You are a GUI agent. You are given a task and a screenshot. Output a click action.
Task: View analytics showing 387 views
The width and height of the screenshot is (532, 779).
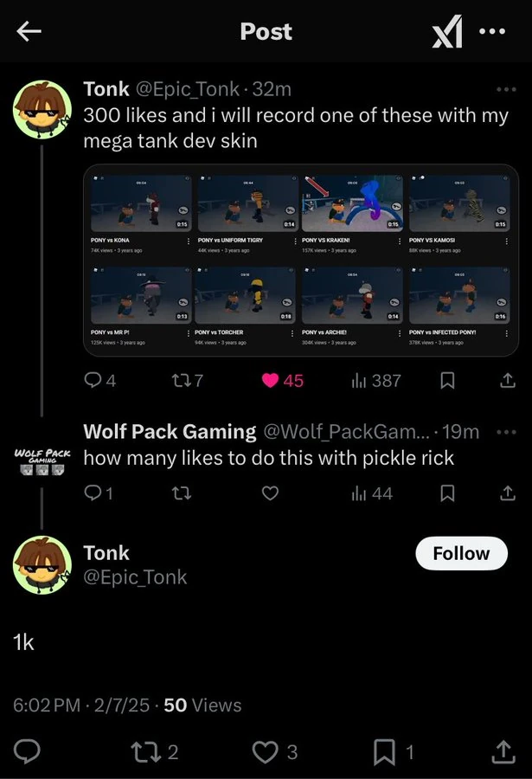point(361,380)
